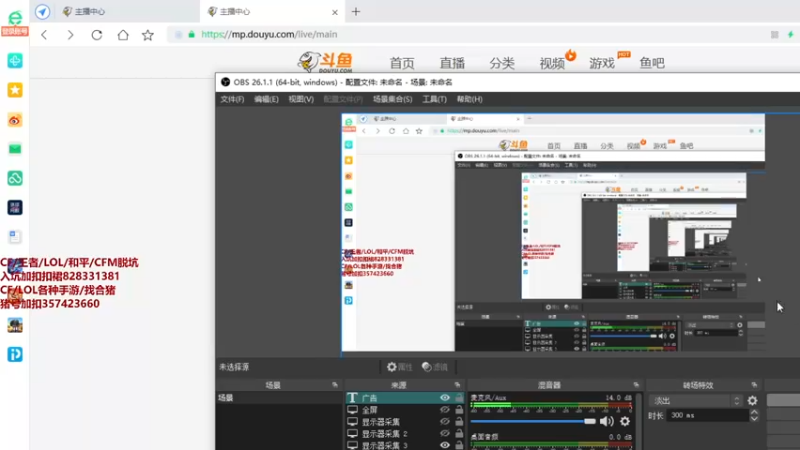Toggle lock on 显示器采集 2 source

pos(459,433)
